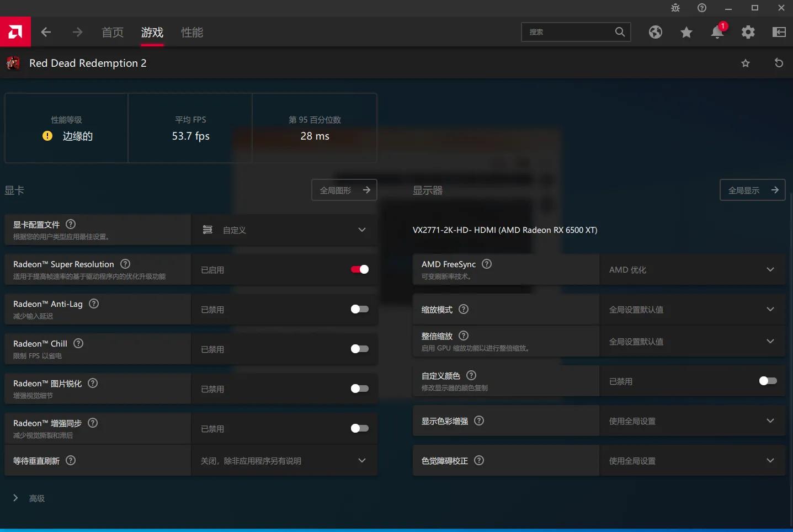
Task: Click the 搜索 search field
Action: point(568,32)
